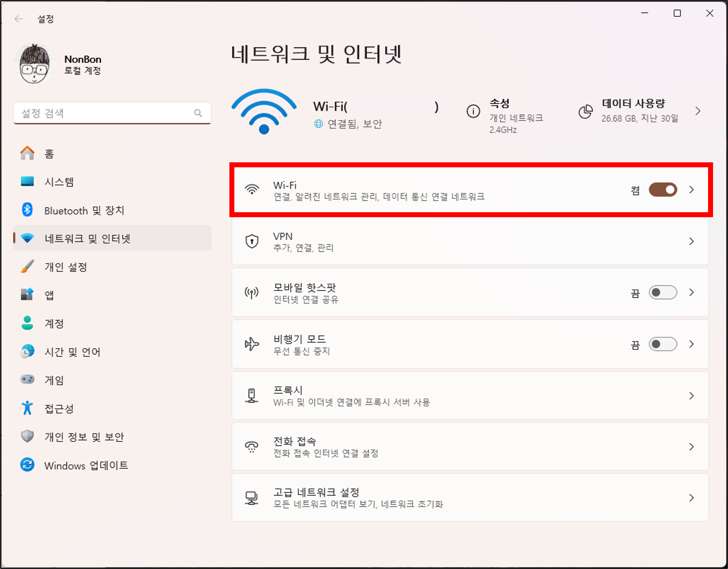Viewport: 728px width, 569px height.
Task: Click the Accessibility figure icon in sidebar
Action: click(27, 408)
